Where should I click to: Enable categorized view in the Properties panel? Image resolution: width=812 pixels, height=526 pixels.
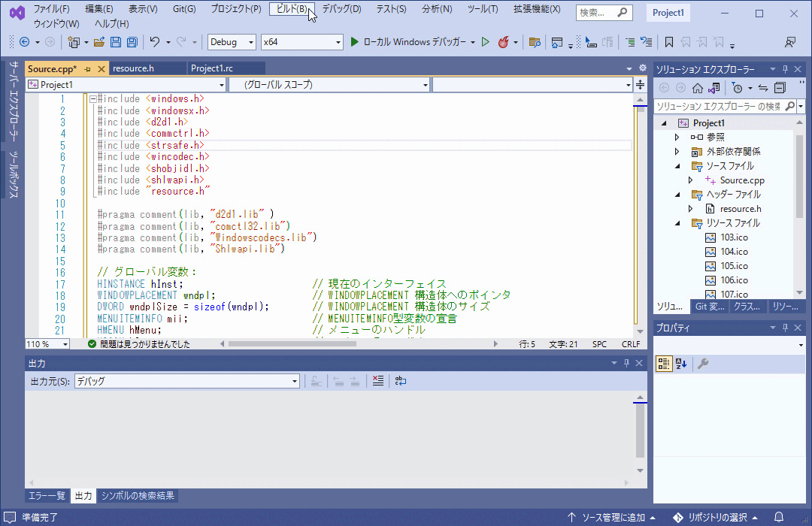[x=662, y=364]
